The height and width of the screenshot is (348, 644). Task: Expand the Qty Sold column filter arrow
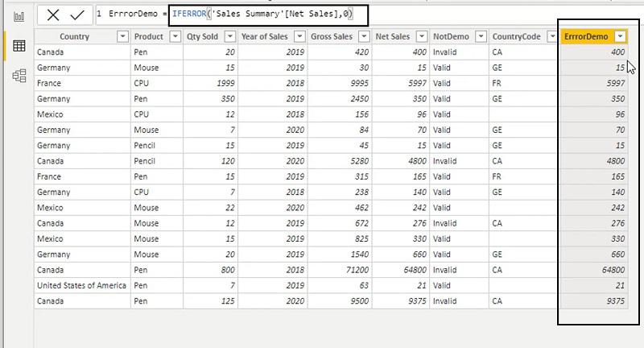(x=230, y=36)
